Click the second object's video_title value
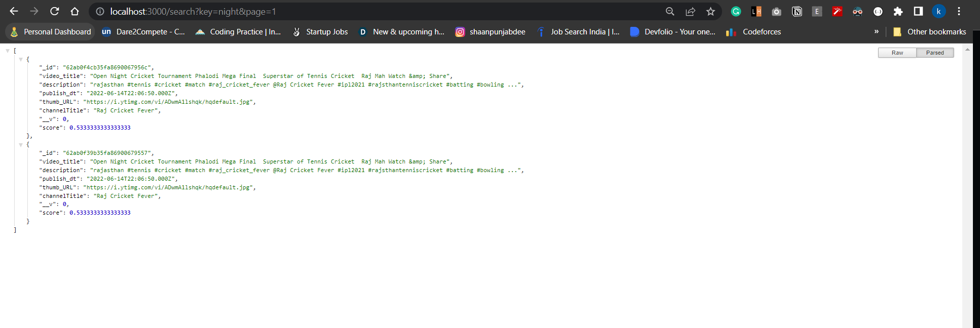The image size is (980, 328). [x=270, y=161]
